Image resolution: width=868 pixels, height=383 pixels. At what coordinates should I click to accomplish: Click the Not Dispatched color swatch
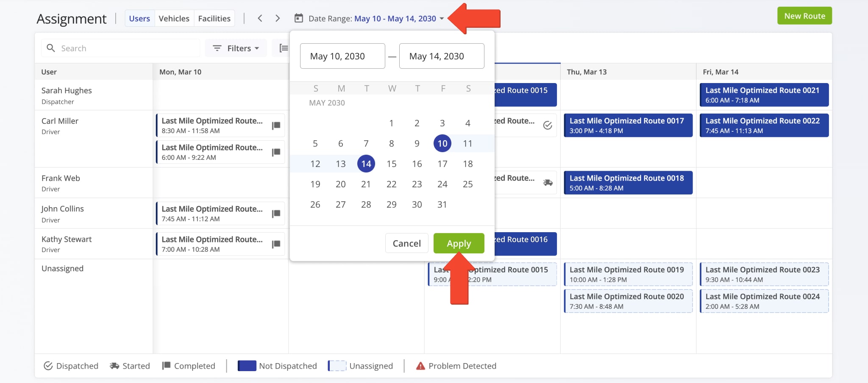tap(247, 366)
